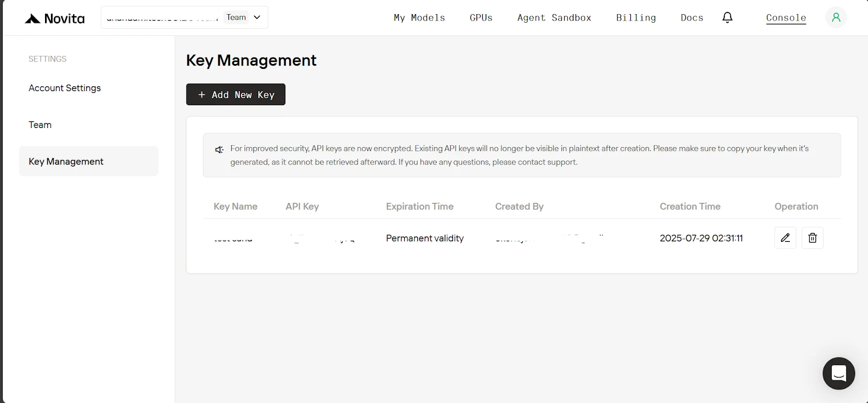868x403 pixels.
Task: Go to Console
Action: (x=786, y=17)
